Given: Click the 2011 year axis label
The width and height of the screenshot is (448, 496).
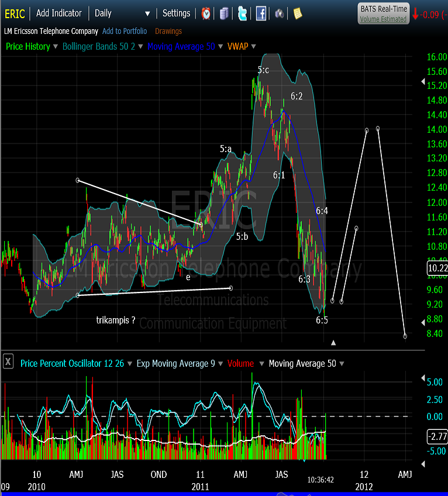Looking at the screenshot, I should pos(200,487).
